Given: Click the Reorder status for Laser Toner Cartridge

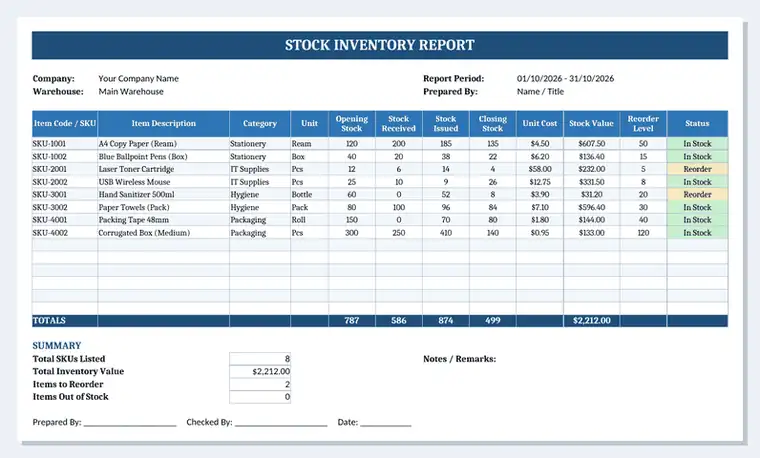Looking at the screenshot, I should tap(697, 169).
